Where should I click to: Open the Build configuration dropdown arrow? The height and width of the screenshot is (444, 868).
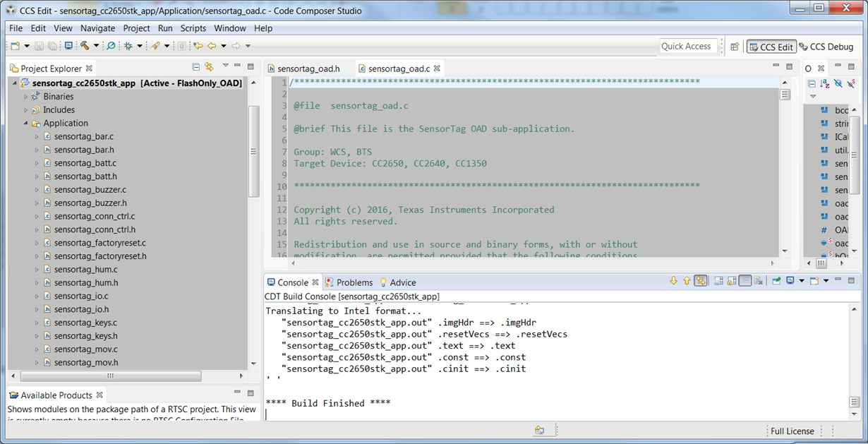coord(95,46)
